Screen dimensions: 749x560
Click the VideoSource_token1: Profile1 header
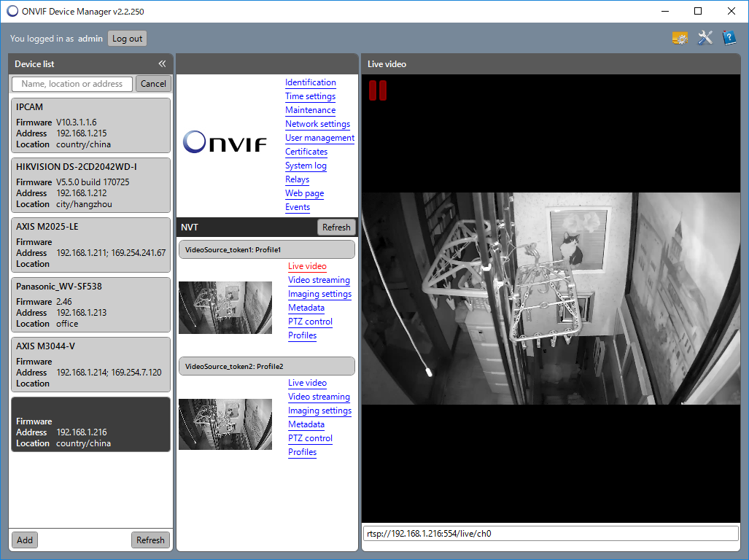pyautogui.click(x=266, y=249)
